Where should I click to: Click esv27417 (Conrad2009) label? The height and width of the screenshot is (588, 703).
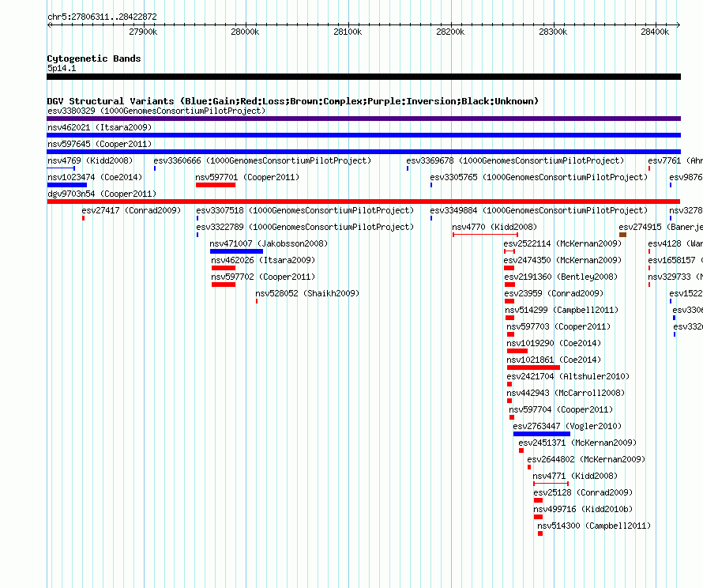click(x=131, y=210)
